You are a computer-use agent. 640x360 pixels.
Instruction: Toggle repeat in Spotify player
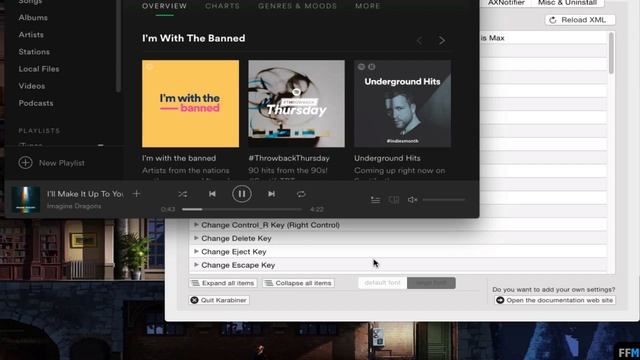[x=301, y=194]
